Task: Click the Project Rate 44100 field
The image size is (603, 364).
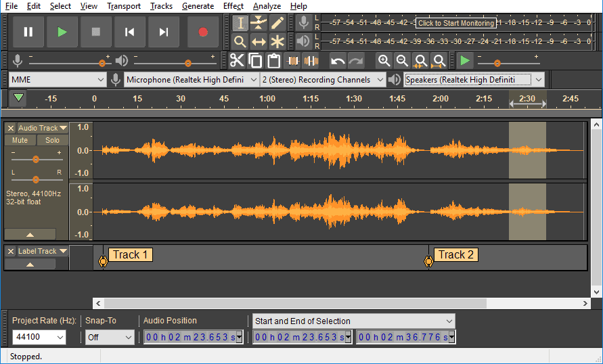Action: [x=39, y=337]
